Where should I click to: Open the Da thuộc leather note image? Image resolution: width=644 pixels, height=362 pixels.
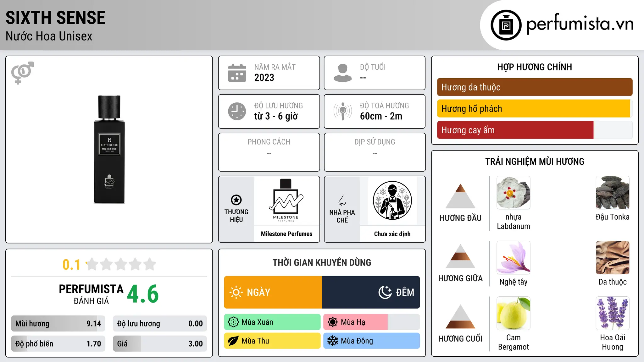pyautogui.click(x=613, y=258)
